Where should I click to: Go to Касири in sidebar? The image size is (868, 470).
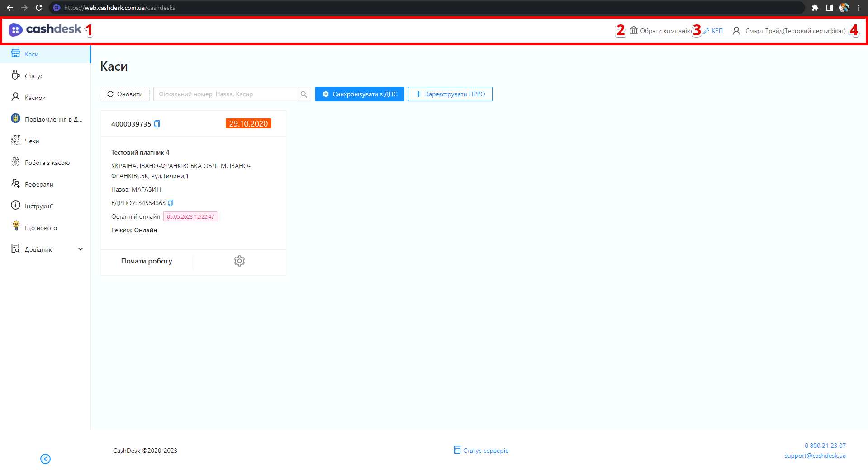[35, 98]
